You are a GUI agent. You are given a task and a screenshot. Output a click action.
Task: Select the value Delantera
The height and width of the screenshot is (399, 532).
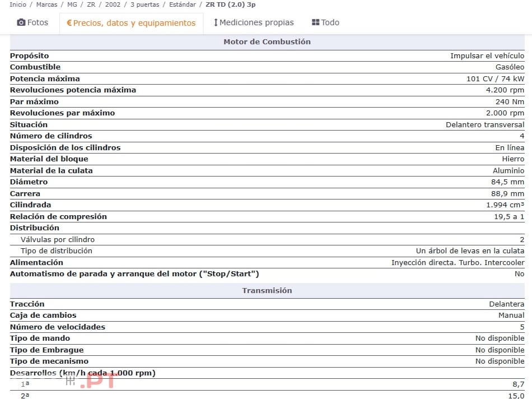(x=507, y=304)
